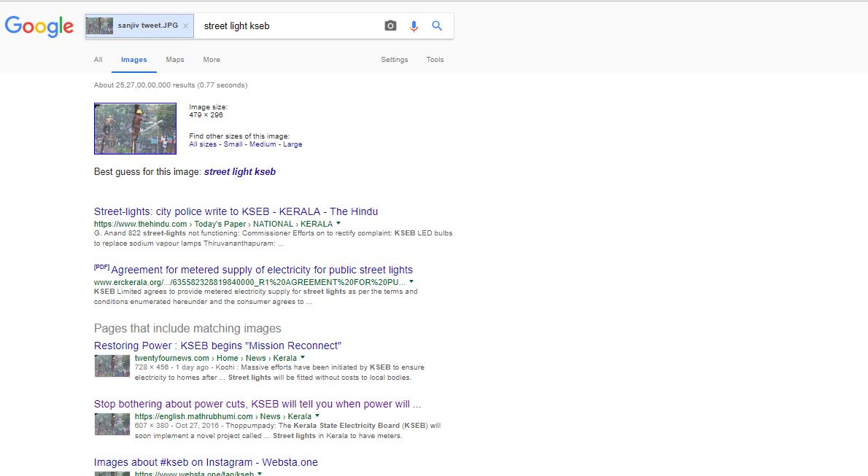Click the '728 × 456 - 1 day ago' snippet
The height and width of the screenshot is (476, 868).
(279, 372)
